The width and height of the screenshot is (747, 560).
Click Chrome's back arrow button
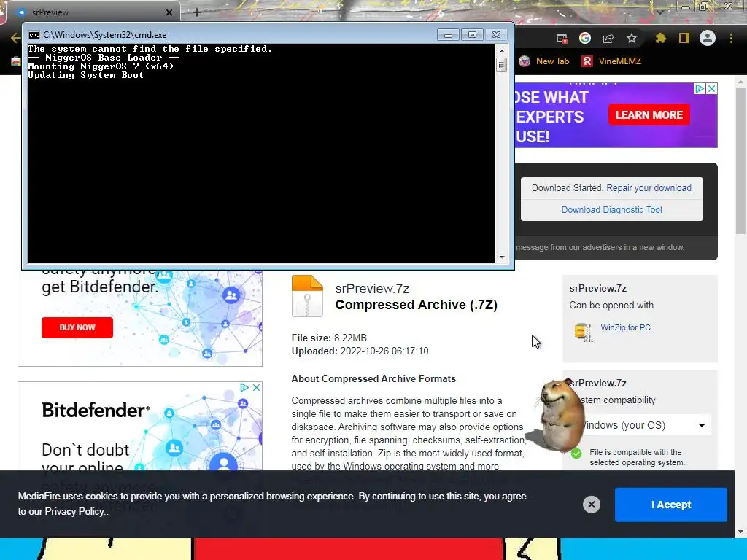pos(15,38)
